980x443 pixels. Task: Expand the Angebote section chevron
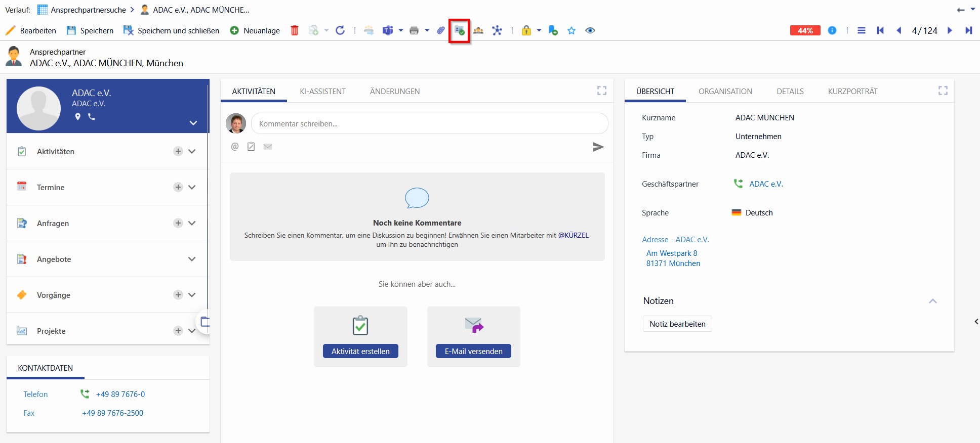pos(192,259)
